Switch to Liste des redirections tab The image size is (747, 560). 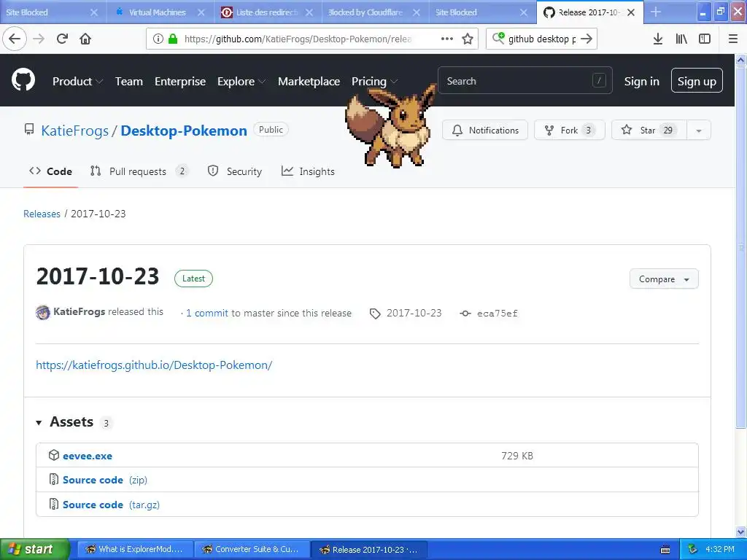pyautogui.click(x=266, y=12)
